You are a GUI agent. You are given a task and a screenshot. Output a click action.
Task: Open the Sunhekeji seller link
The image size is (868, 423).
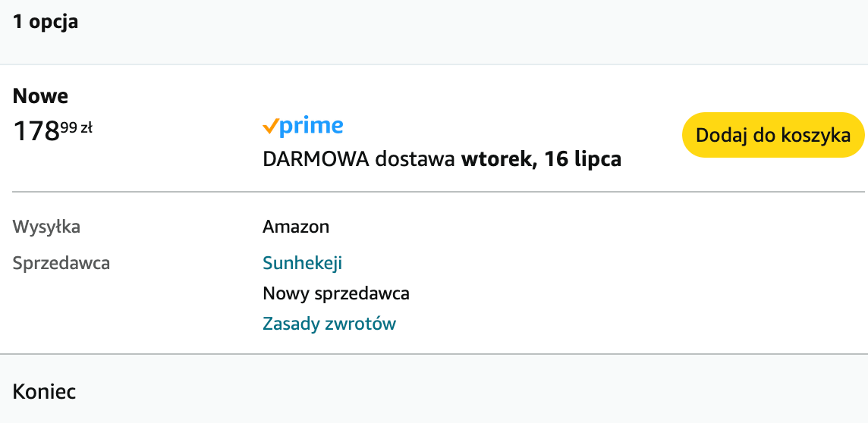pyautogui.click(x=302, y=262)
